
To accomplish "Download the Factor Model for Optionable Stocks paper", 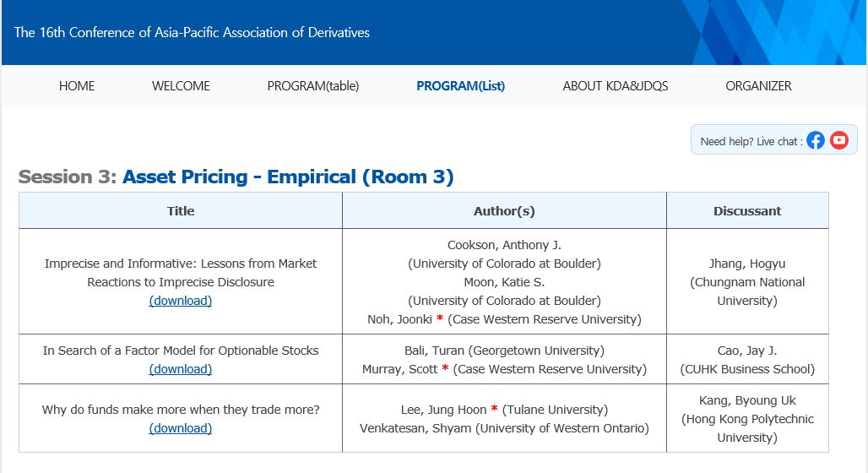I will (x=181, y=369).
